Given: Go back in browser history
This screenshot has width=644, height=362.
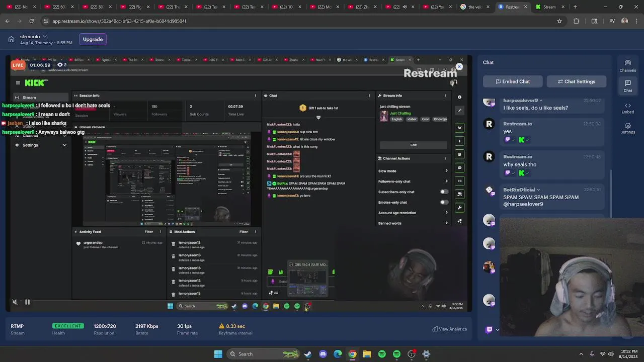Looking at the screenshot, I should tap(7, 21).
